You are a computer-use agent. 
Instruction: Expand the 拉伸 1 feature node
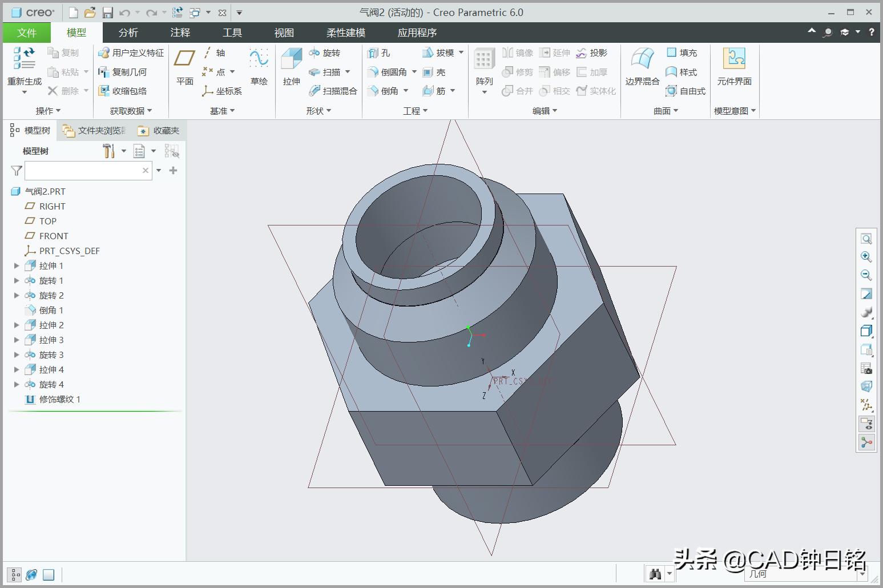click(17, 265)
